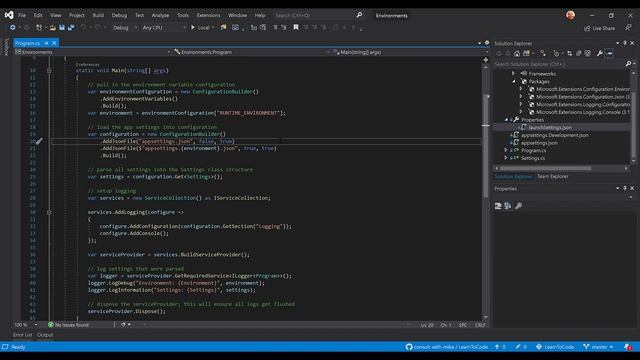Click the Solution Explorer horizontal scrollbar

pos(562,168)
